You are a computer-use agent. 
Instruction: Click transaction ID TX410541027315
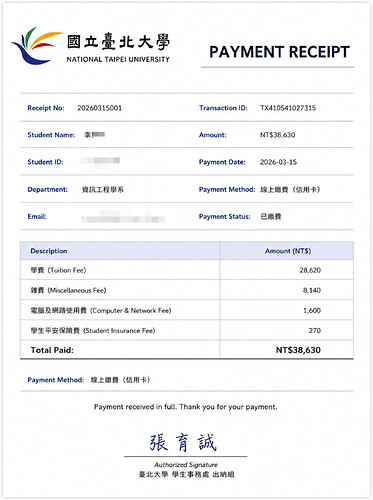coord(288,108)
